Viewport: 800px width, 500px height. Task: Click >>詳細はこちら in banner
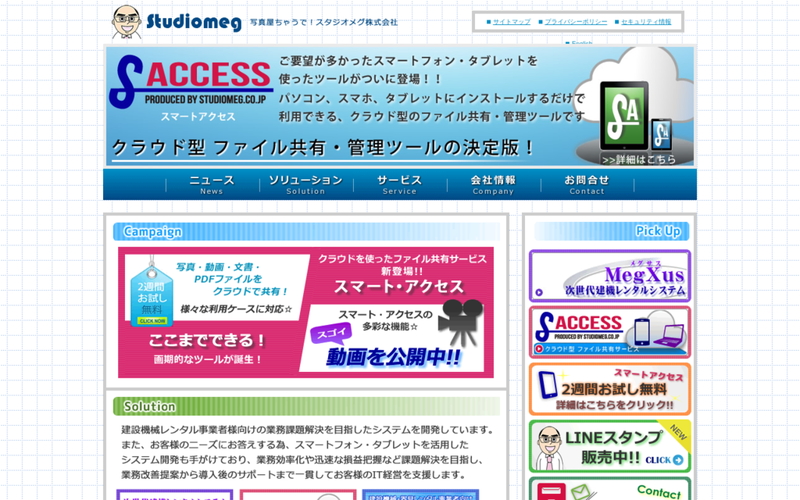(x=639, y=159)
